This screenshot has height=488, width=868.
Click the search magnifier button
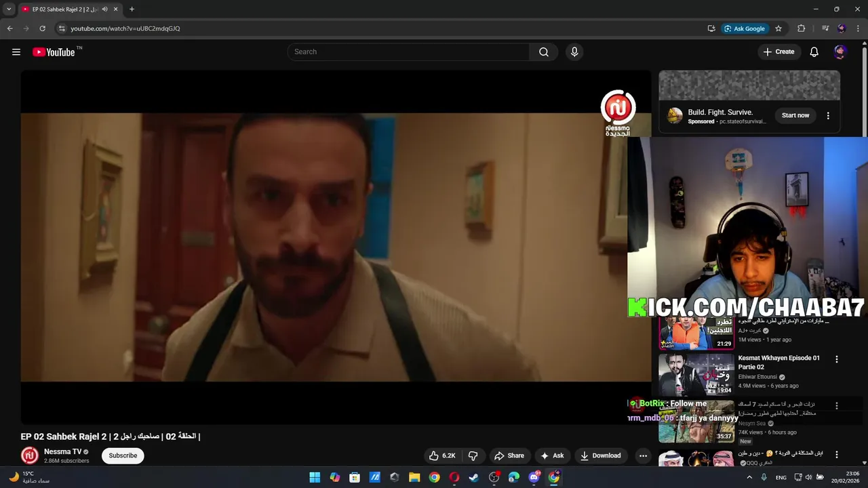pyautogui.click(x=544, y=52)
